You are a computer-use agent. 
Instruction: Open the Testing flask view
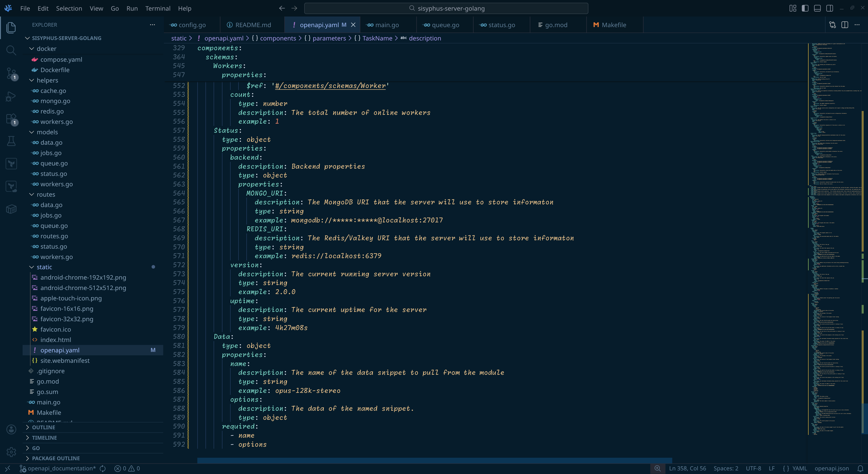pos(11,141)
